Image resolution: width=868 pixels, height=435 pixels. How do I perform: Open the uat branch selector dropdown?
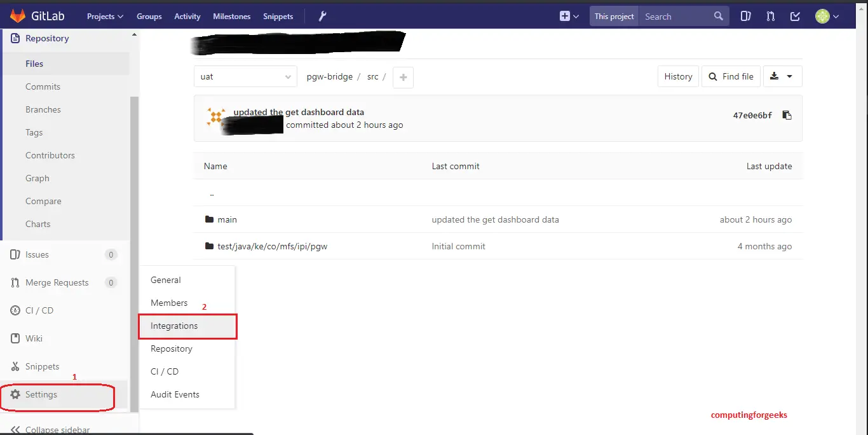[245, 76]
